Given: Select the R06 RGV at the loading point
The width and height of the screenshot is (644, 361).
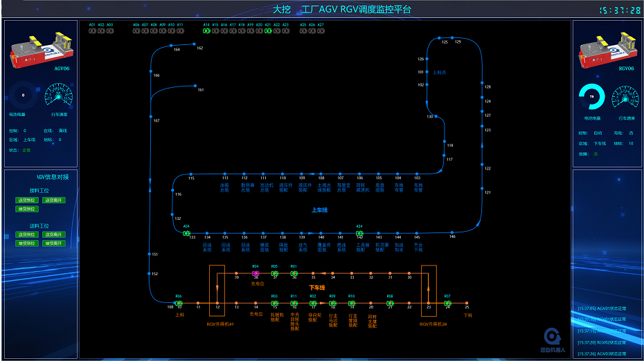Looking at the screenshot, I should tap(179, 303).
